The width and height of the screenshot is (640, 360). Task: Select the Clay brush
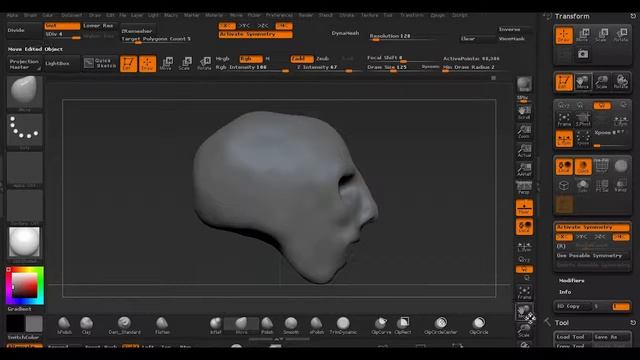coord(87,326)
